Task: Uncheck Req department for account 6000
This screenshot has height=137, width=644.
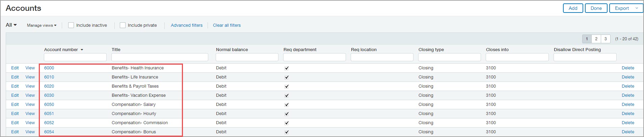Action: (x=287, y=68)
